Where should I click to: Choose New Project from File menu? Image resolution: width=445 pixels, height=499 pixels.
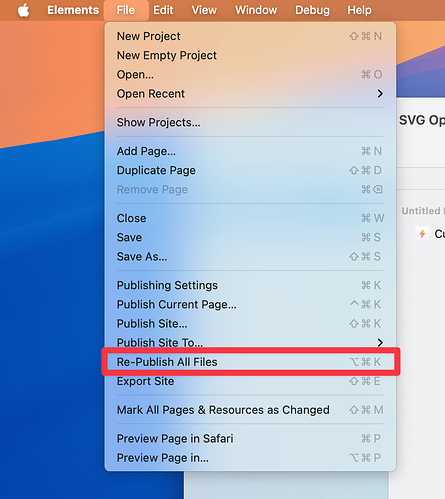(x=250, y=36)
